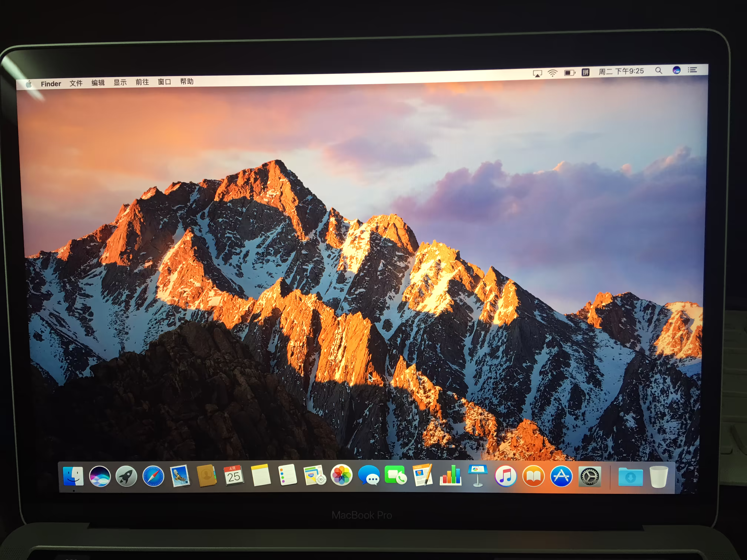Open Launchpad rocket icon
747x560 pixels.
click(x=126, y=476)
